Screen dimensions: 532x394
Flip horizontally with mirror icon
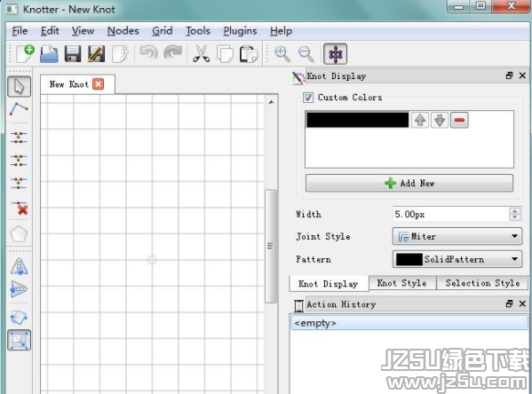point(19,266)
